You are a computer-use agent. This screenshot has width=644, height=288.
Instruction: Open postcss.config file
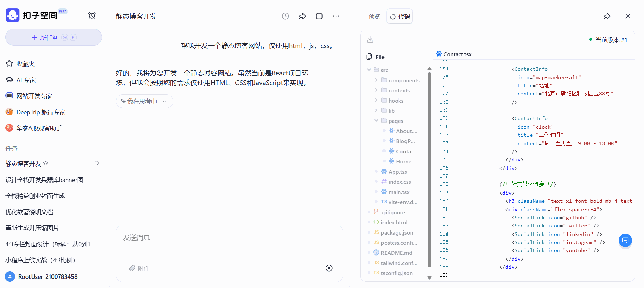pyautogui.click(x=395, y=243)
